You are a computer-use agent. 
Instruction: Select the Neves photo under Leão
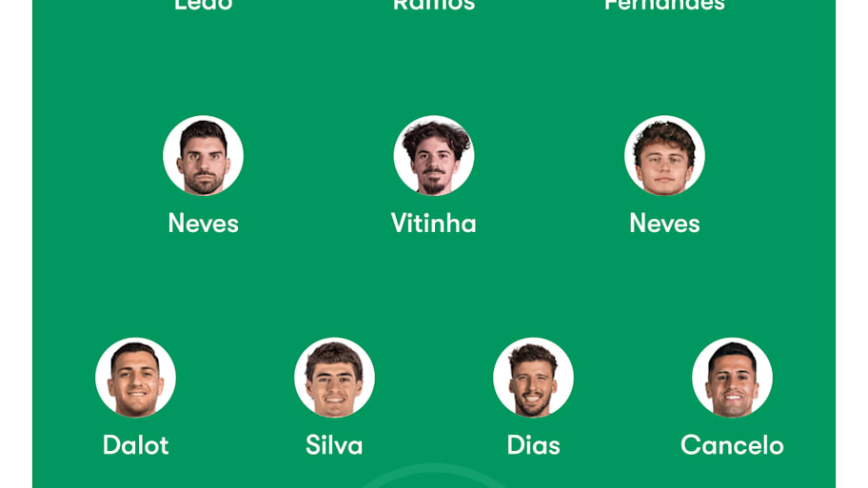click(203, 155)
